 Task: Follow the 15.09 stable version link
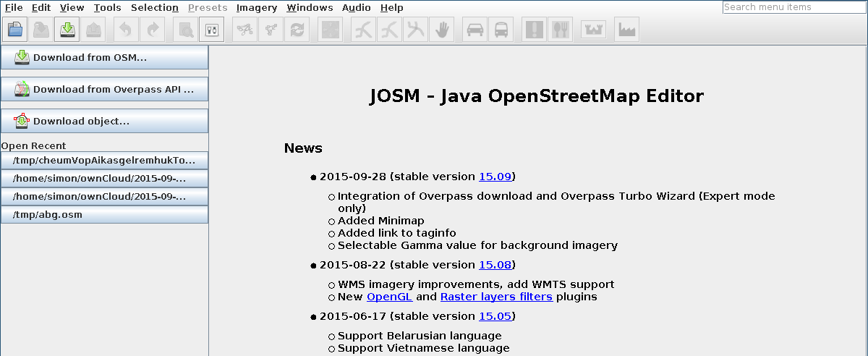495,177
